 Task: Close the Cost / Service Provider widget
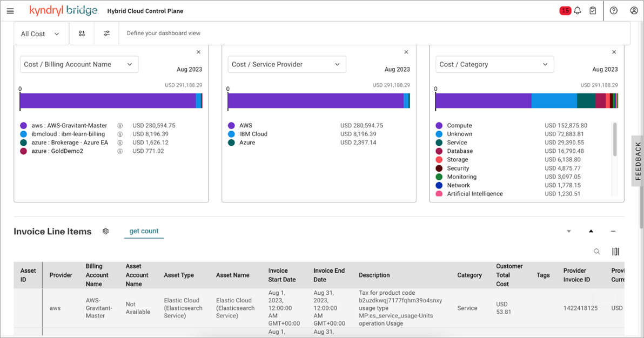click(406, 52)
